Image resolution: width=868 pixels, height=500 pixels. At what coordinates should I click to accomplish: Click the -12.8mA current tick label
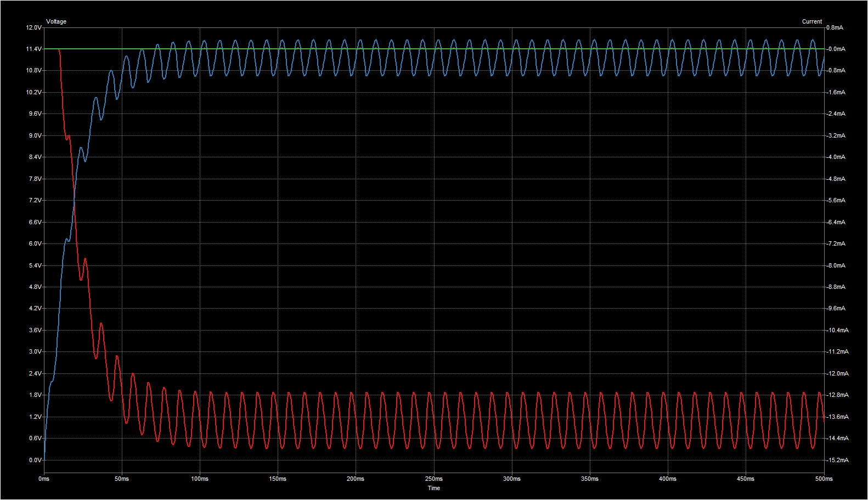837,395
